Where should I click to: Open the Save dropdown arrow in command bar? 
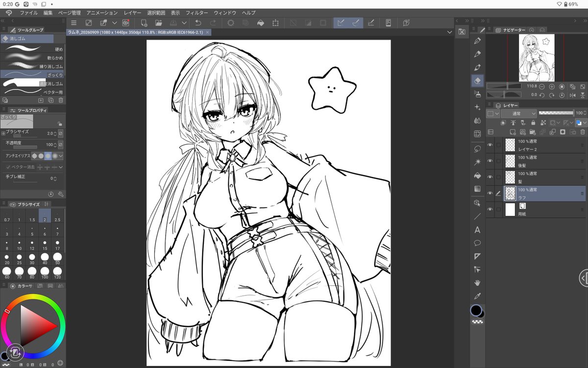[x=184, y=23]
